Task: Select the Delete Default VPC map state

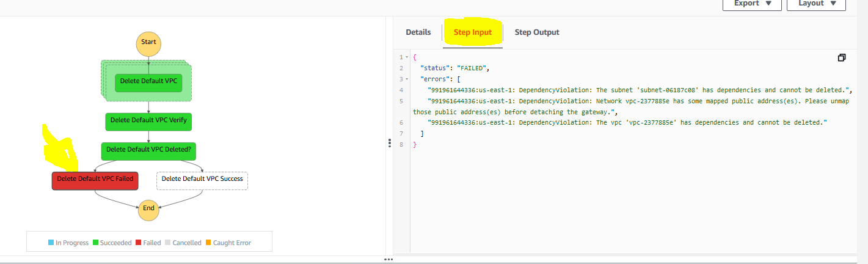Action: point(148,81)
